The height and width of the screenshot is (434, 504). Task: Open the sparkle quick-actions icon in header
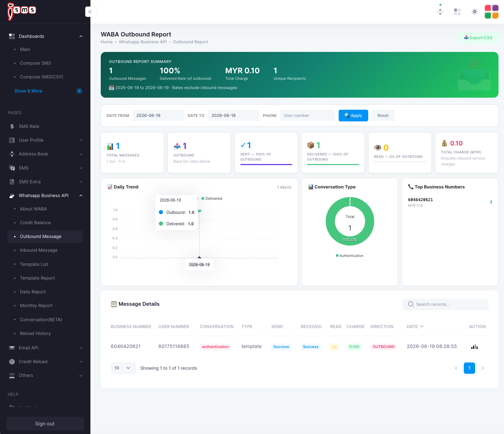click(x=440, y=12)
